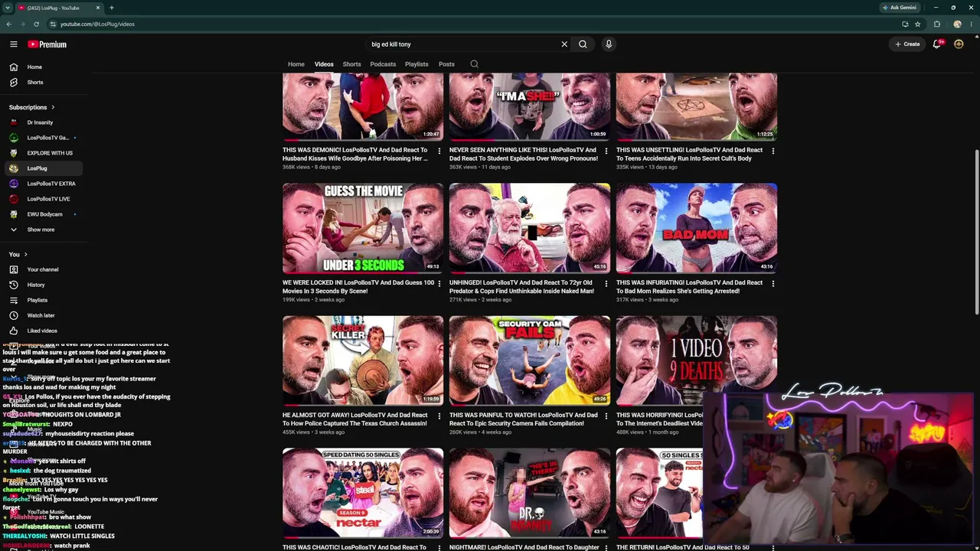The image size is (980, 551).
Task: Open Dr Insanity subscription channel
Action: pos(41,122)
